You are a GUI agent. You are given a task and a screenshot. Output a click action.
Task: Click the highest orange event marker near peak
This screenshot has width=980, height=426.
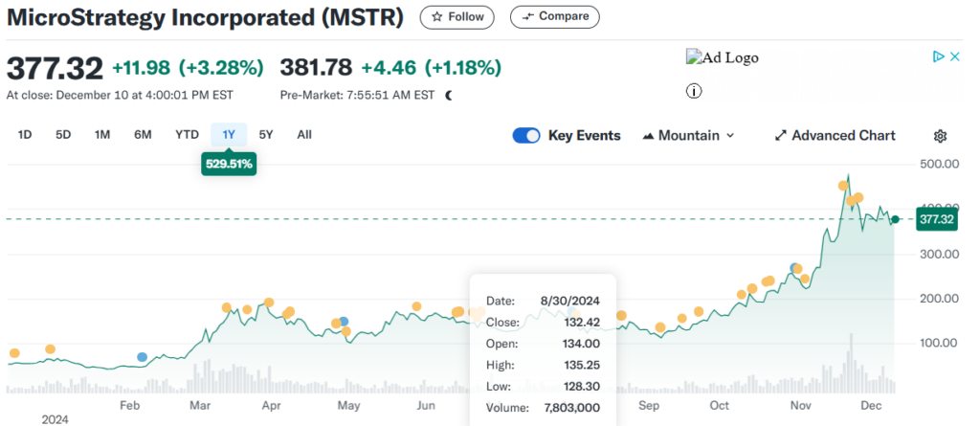[x=843, y=186]
